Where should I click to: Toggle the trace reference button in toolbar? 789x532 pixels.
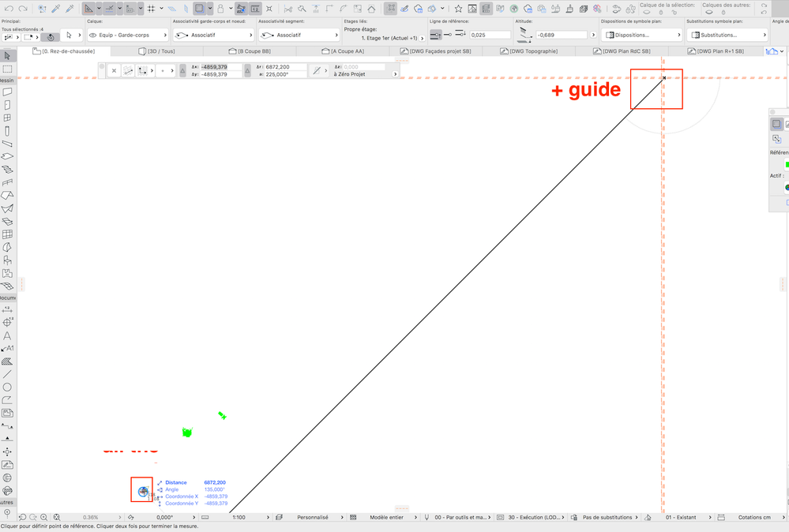coord(199,9)
